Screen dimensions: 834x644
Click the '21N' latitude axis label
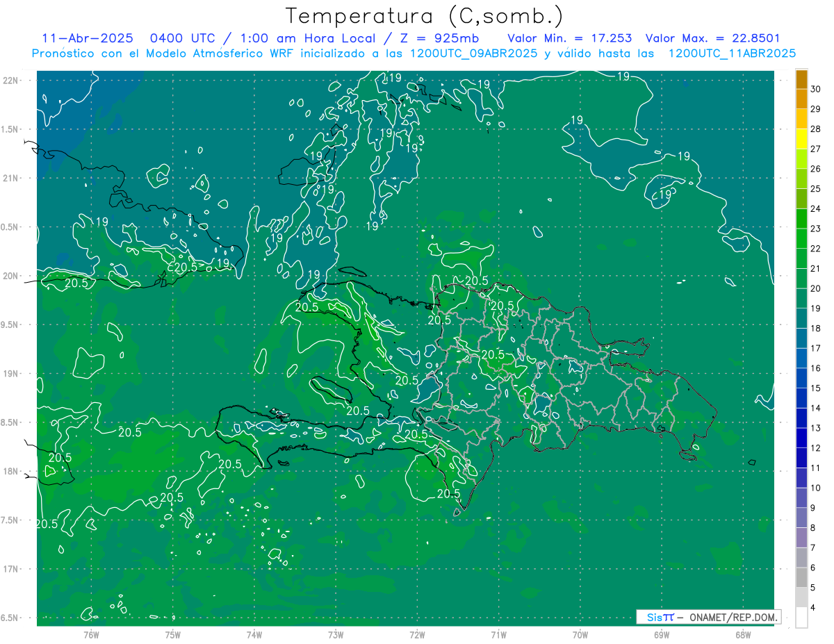pyautogui.click(x=10, y=178)
